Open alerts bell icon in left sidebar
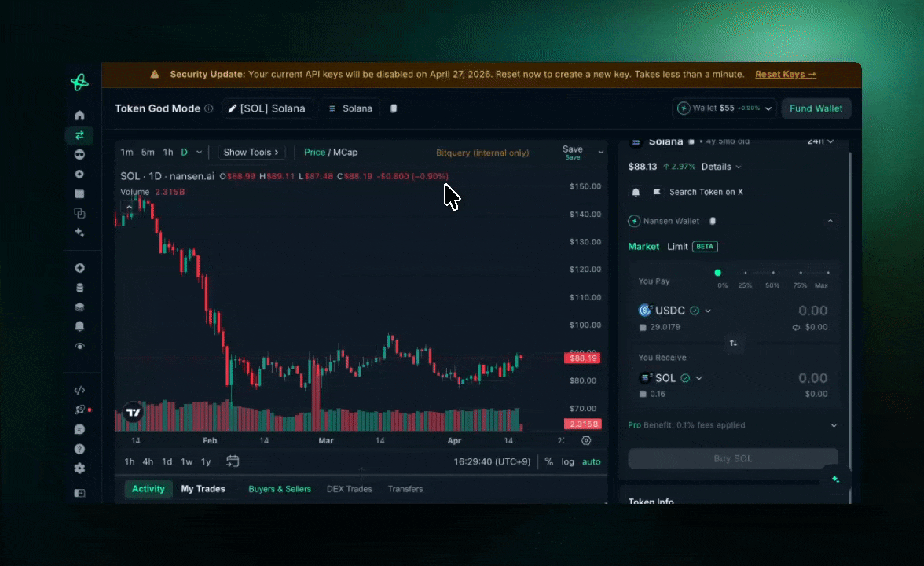The height and width of the screenshot is (566, 924). (x=79, y=326)
